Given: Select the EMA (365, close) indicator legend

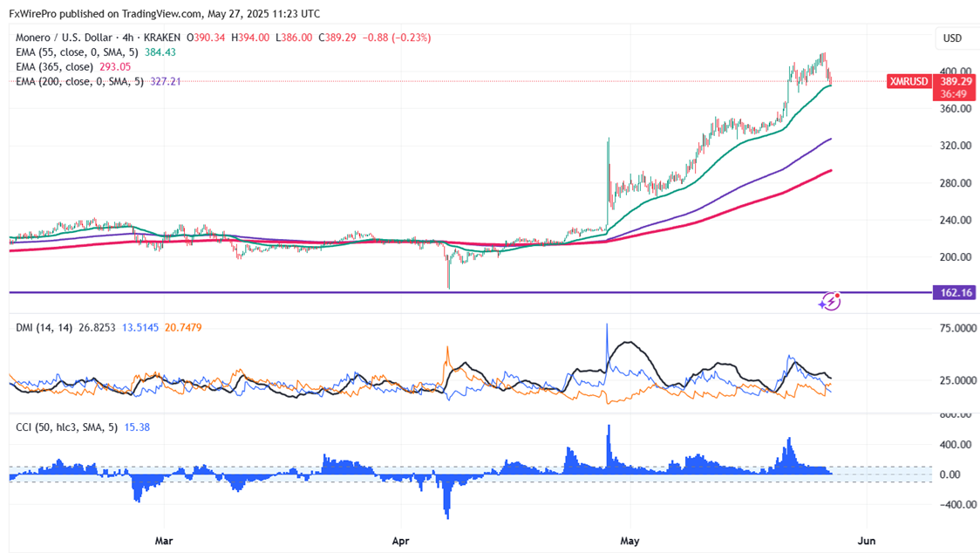Looking at the screenshot, I should [x=54, y=67].
